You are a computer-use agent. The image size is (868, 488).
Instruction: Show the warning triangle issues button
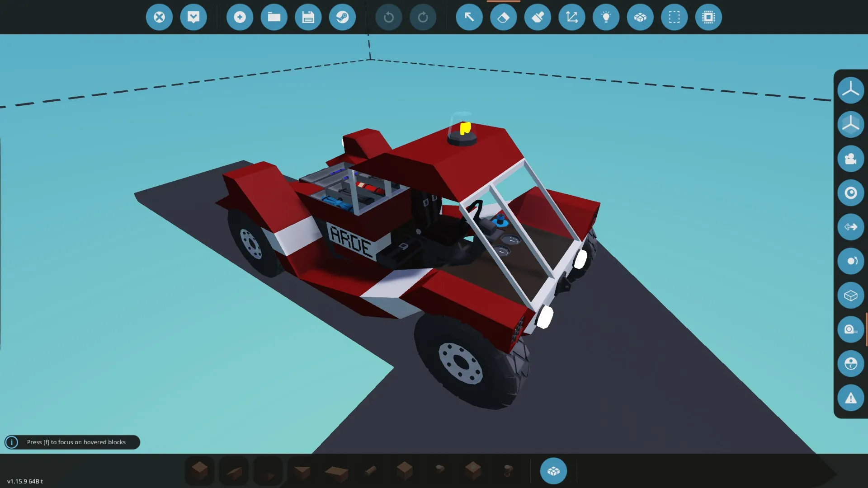(850, 398)
